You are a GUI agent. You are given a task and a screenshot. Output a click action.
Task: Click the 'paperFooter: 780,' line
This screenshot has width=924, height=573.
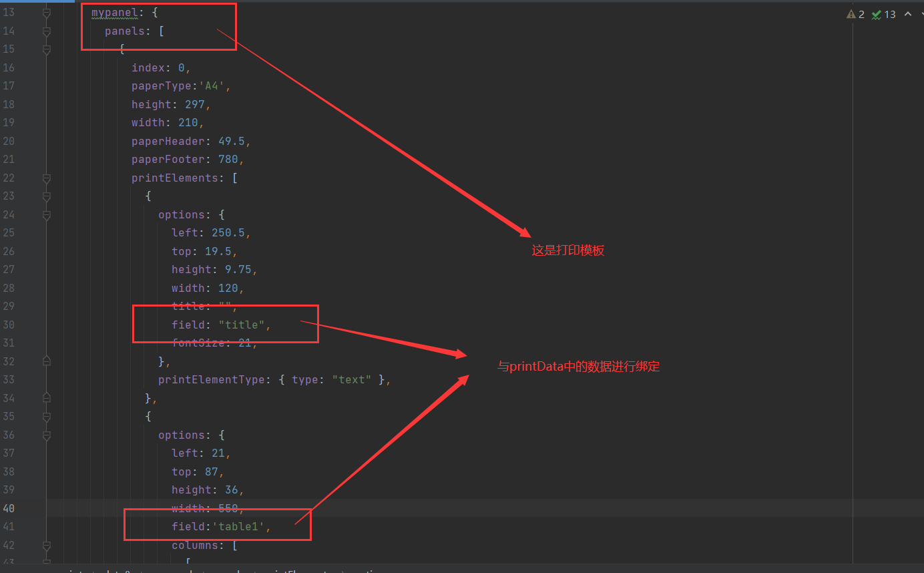(188, 160)
